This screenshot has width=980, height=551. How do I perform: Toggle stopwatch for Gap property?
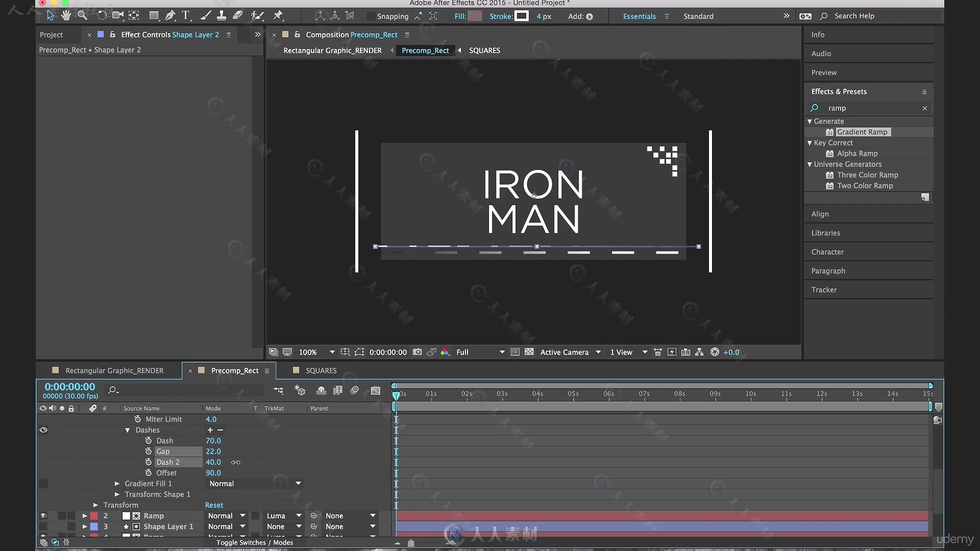[x=149, y=452]
